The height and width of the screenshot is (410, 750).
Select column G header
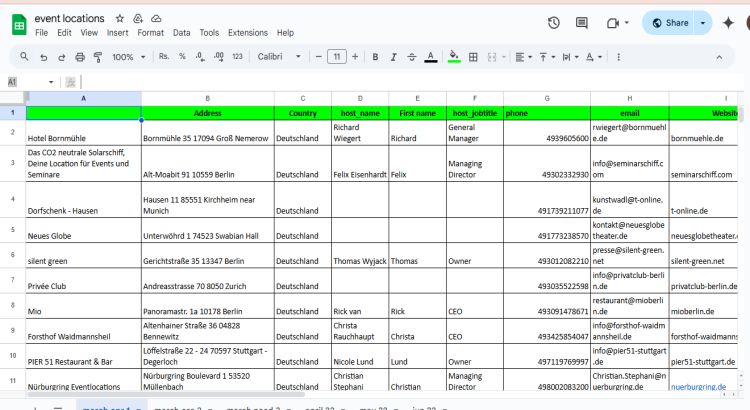click(547, 98)
